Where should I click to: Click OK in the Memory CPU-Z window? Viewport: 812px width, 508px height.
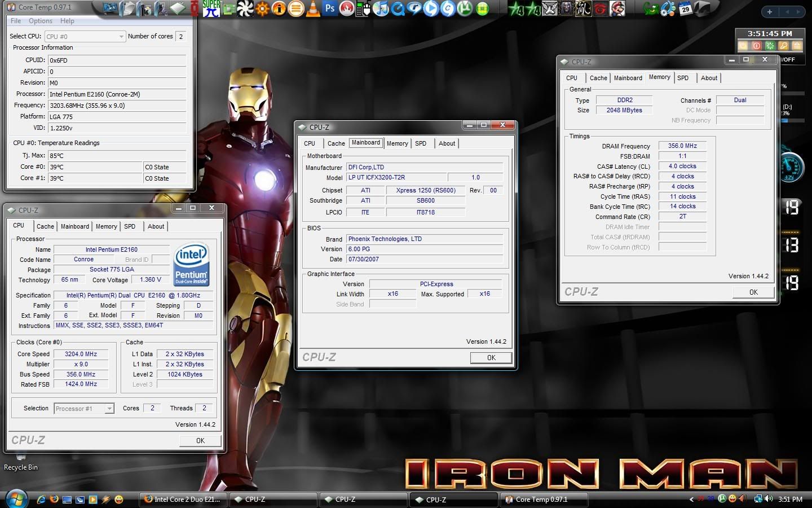(x=753, y=292)
